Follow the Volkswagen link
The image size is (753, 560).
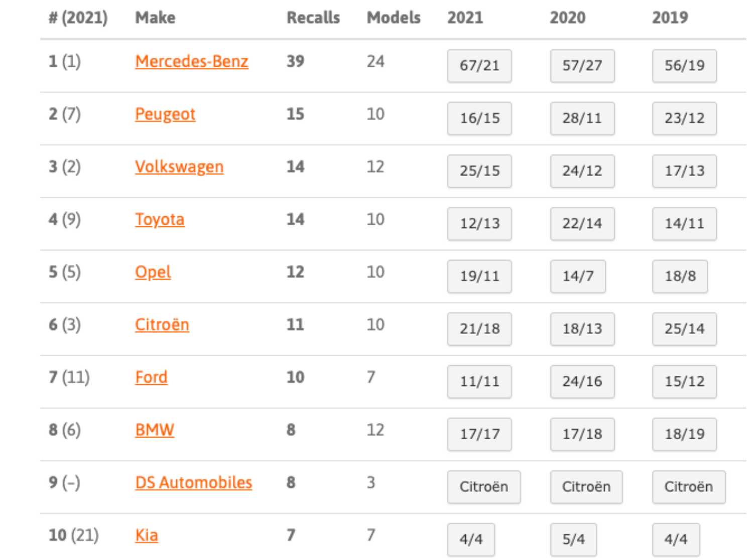[179, 167]
